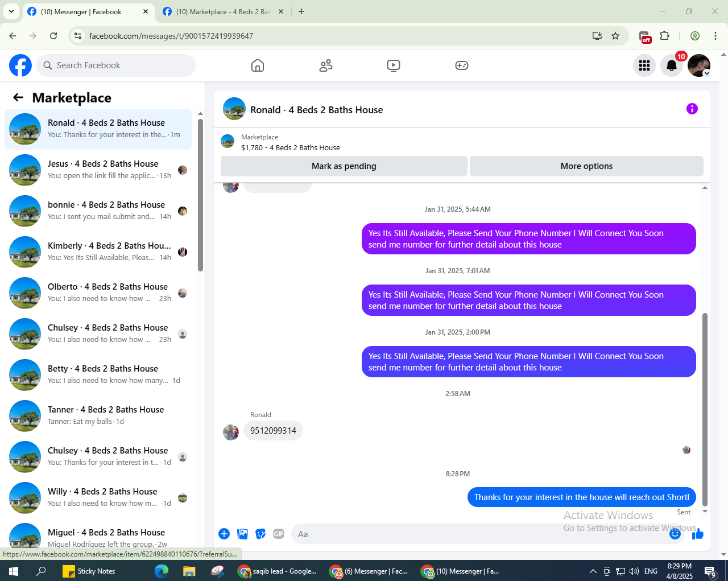
Task: Open the emoji picker in message box
Action: pos(675,534)
